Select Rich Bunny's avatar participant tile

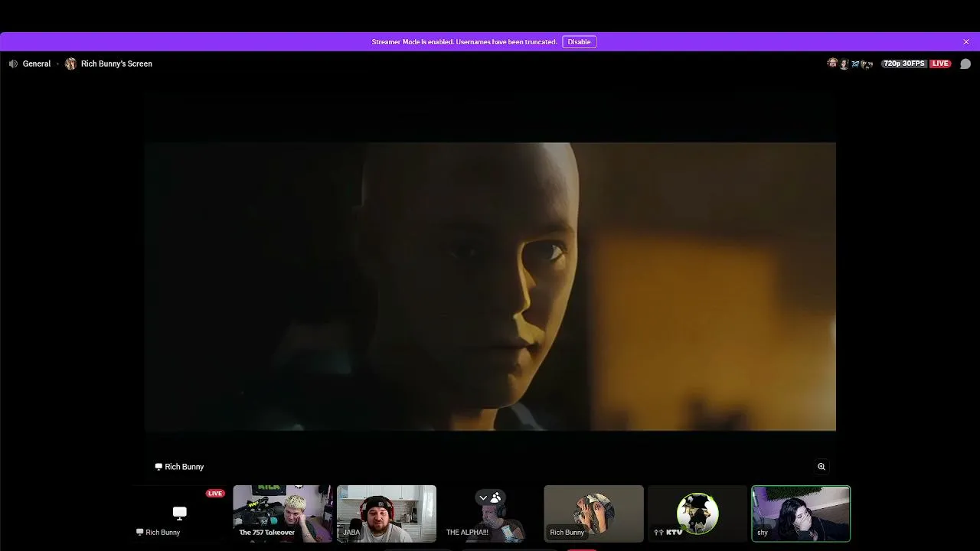click(593, 514)
